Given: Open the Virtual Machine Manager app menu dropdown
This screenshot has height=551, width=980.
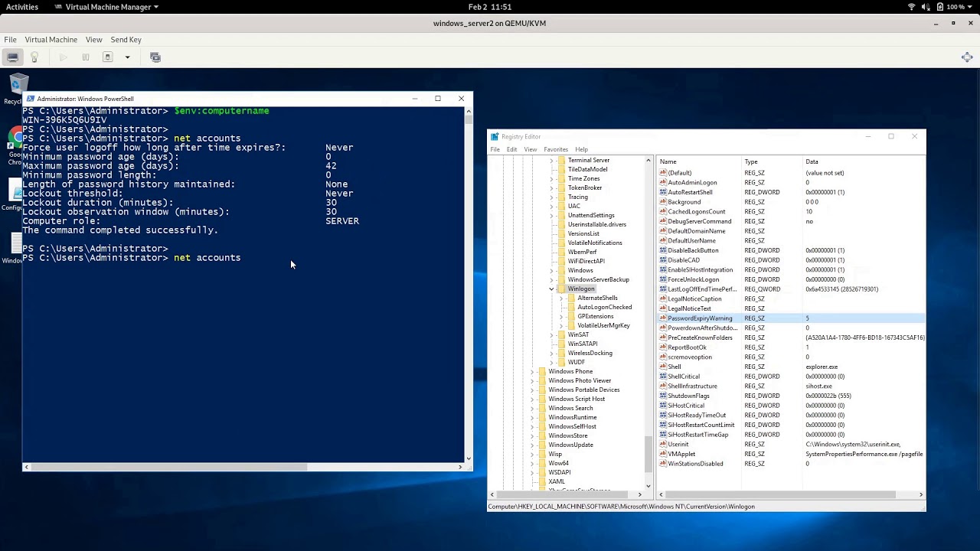Looking at the screenshot, I should point(106,7).
